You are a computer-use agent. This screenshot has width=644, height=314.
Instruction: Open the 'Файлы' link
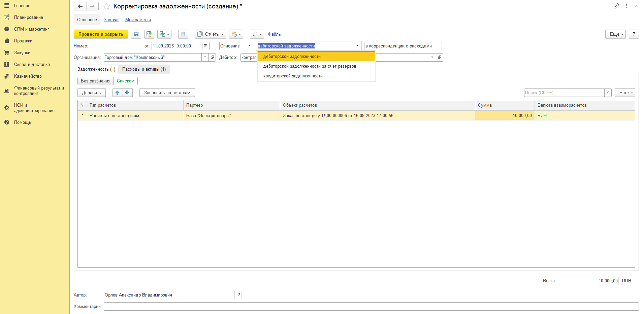pyautogui.click(x=275, y=34)
